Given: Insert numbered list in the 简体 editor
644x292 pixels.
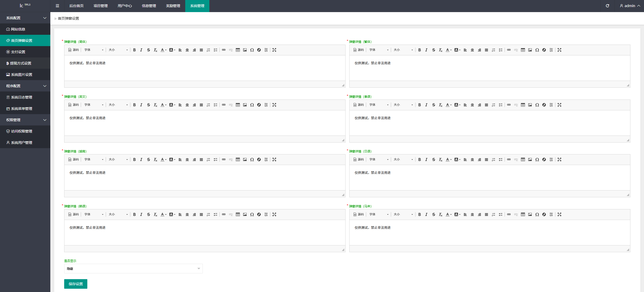Looking at the screenshot, I should (208, 50).
